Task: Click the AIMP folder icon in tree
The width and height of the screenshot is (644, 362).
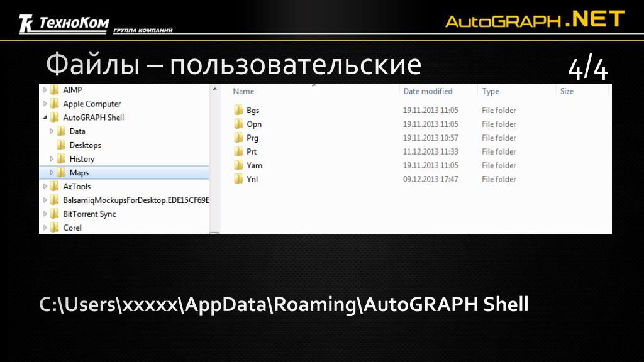Action: point(54,90)
